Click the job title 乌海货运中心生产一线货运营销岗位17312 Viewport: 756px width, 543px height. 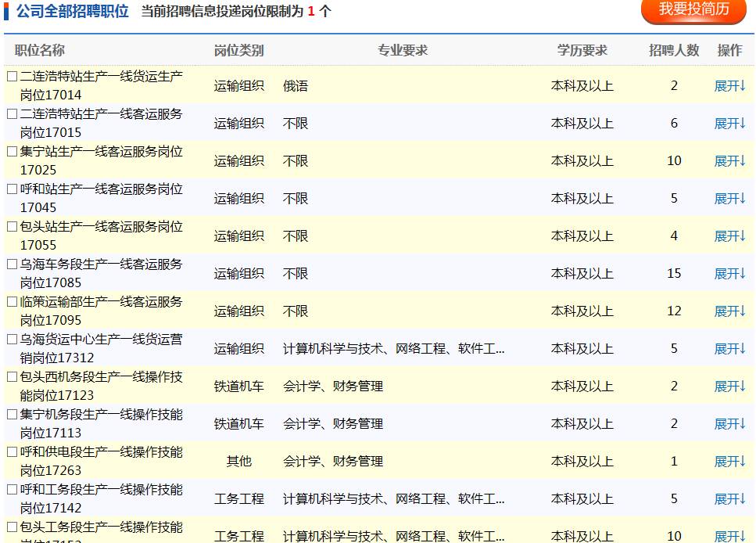[102, 348]
